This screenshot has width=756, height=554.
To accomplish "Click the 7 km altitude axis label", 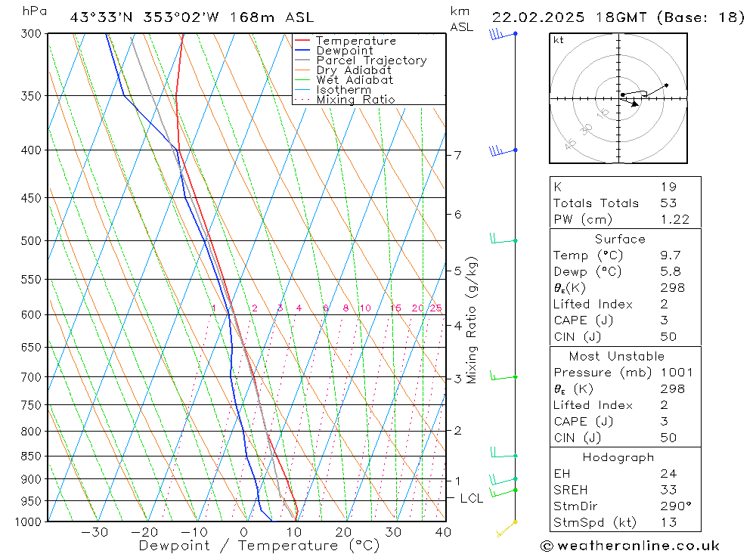I will coord(457,155).
